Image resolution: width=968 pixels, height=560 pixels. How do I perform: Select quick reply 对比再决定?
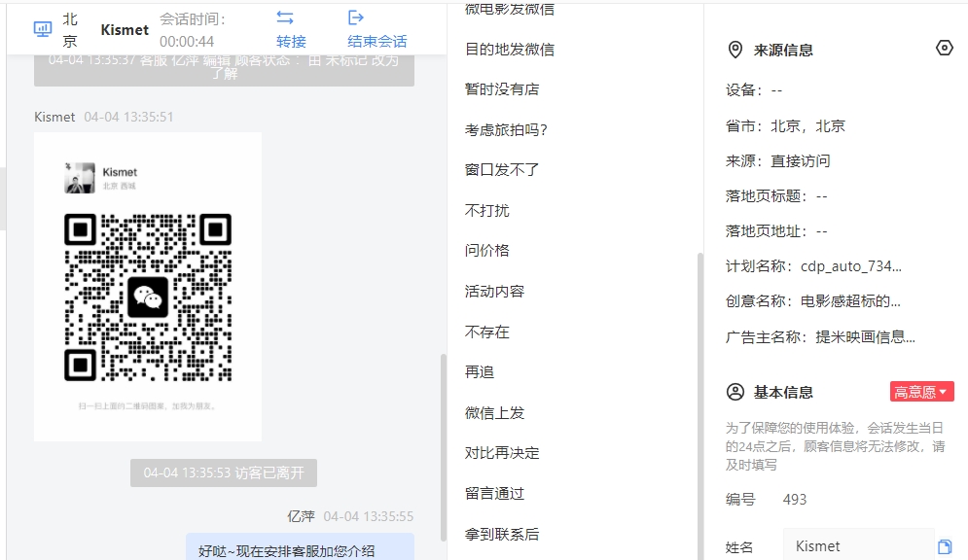point(502,453)
